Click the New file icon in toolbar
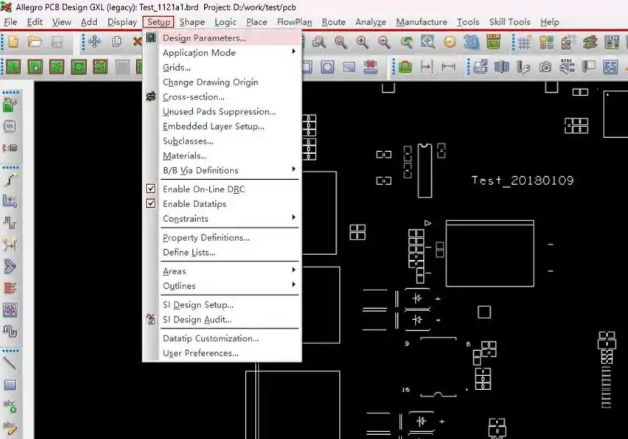Viewport: 628px width, 439px height. (12, 42)
